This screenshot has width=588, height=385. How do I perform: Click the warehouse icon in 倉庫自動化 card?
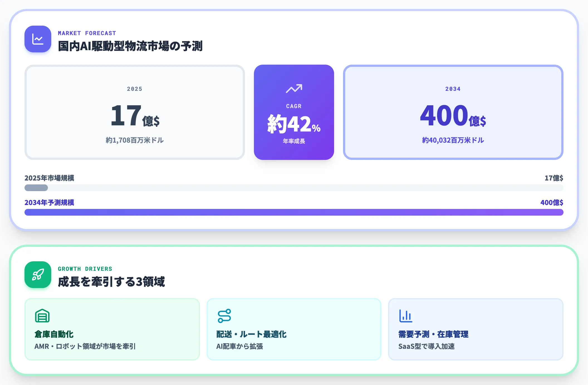pyautogui.click(x=42, y=316)
